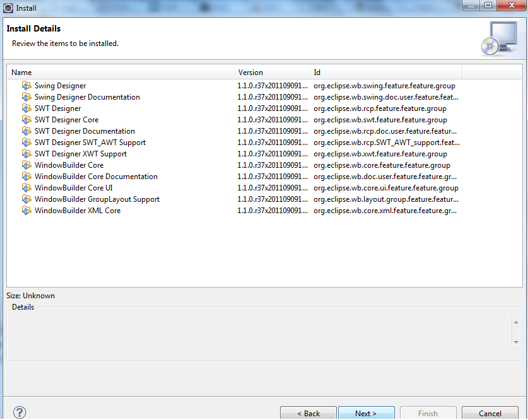Minimize the Install window

coord(471,6)
